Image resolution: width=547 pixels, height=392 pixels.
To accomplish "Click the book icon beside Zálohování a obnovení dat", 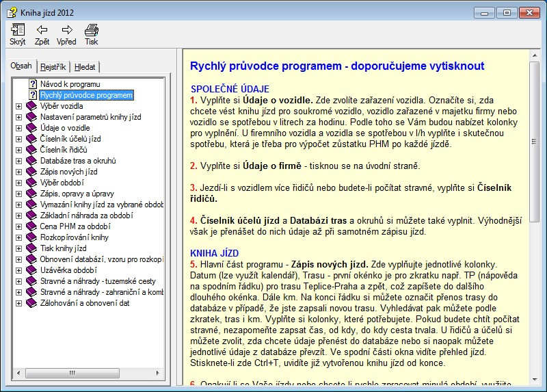I will (31, 303).
